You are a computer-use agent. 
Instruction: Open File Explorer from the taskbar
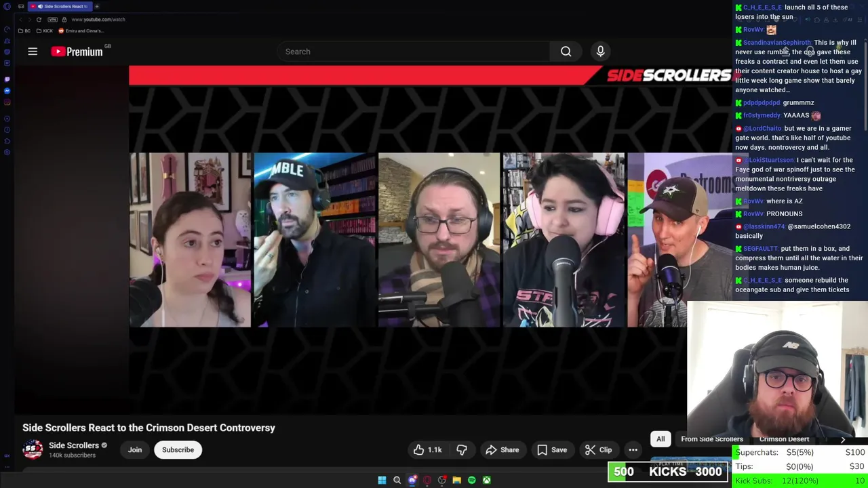(x=456, y=480)
